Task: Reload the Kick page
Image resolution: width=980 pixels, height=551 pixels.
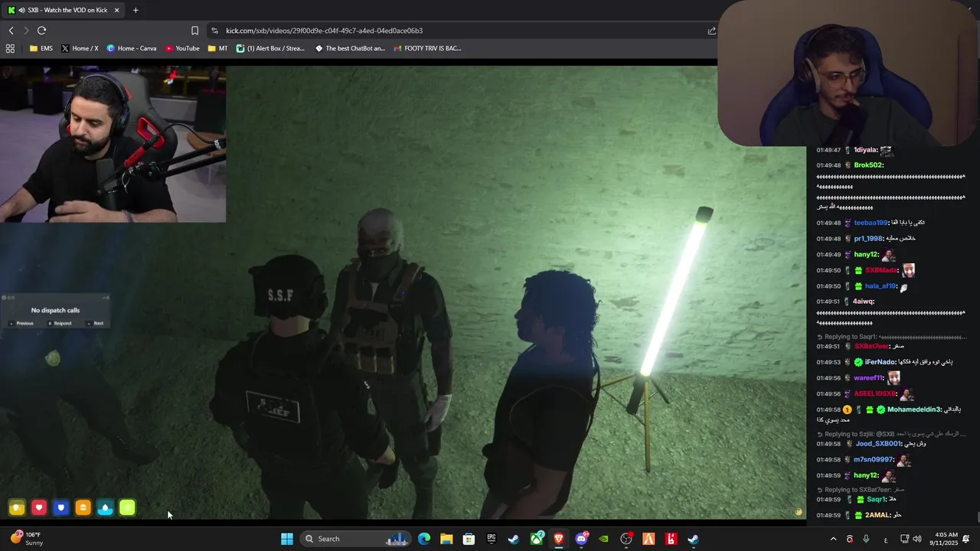Action: point(41,31)
